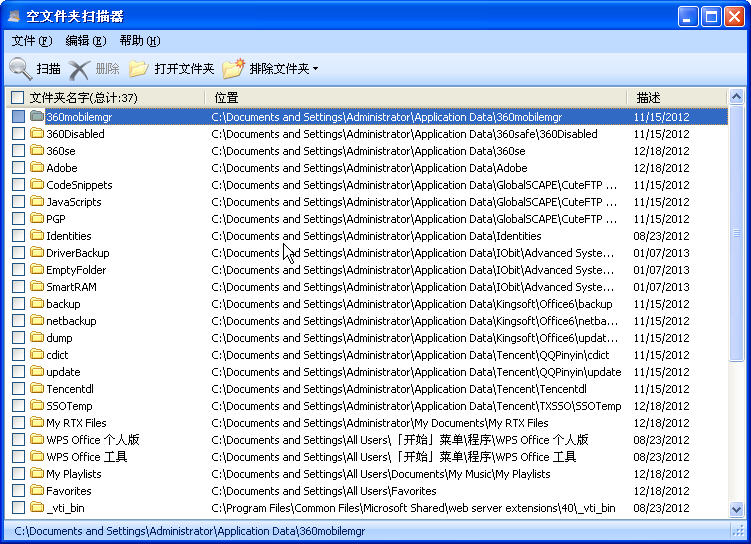
Task: Check the WPS Office 个人版 checkbox
Action: point(18,440)
